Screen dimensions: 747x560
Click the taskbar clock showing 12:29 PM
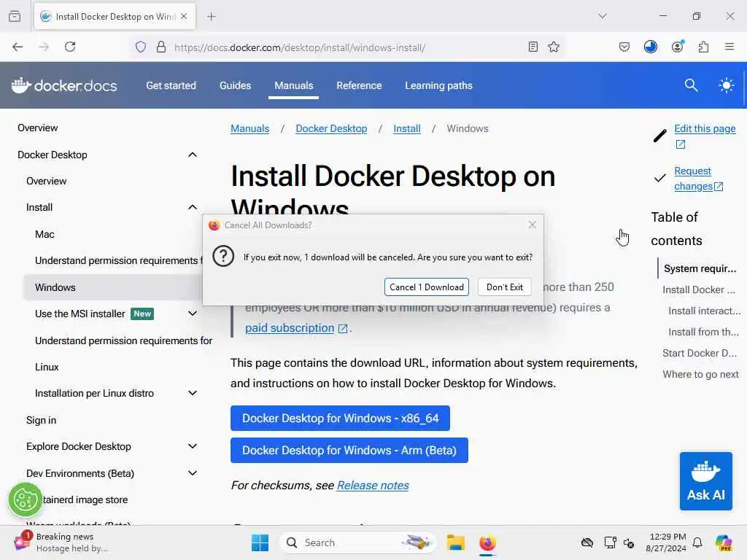pos(666,542)
